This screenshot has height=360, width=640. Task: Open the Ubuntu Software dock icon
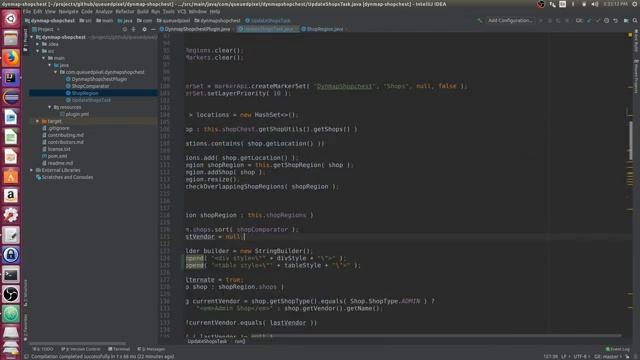coord(11,176)
